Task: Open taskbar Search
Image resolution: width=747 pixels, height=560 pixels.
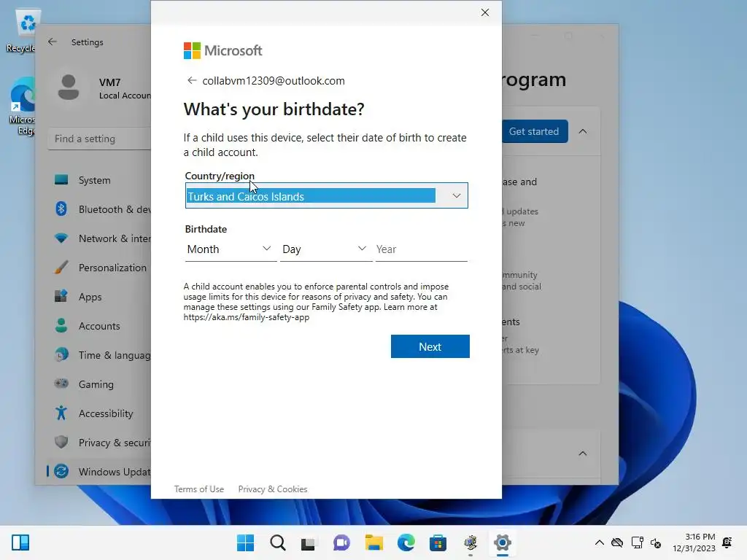Action: pos(278,542)
